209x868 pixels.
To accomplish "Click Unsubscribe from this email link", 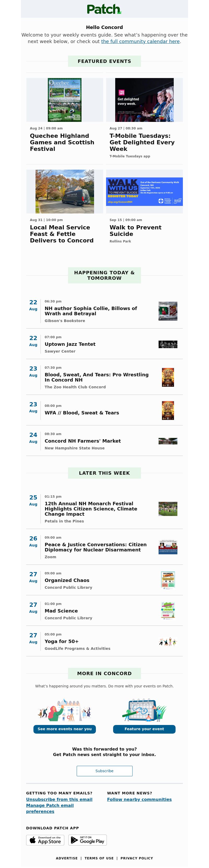I will (59, 799).
